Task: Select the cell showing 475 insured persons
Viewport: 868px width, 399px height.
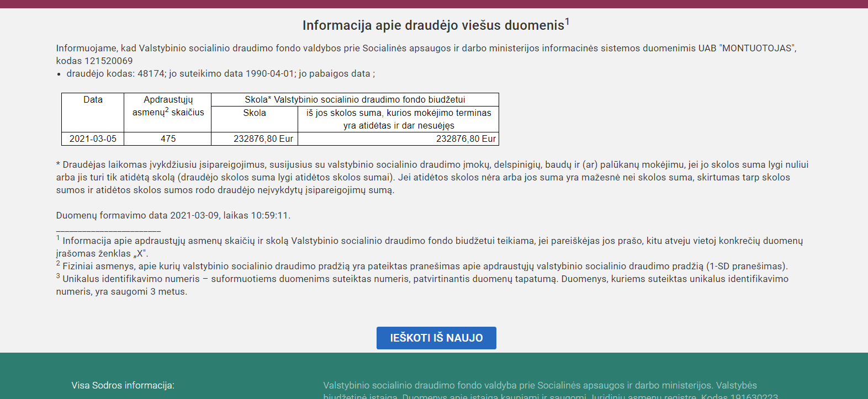Action: coord(168,139)
